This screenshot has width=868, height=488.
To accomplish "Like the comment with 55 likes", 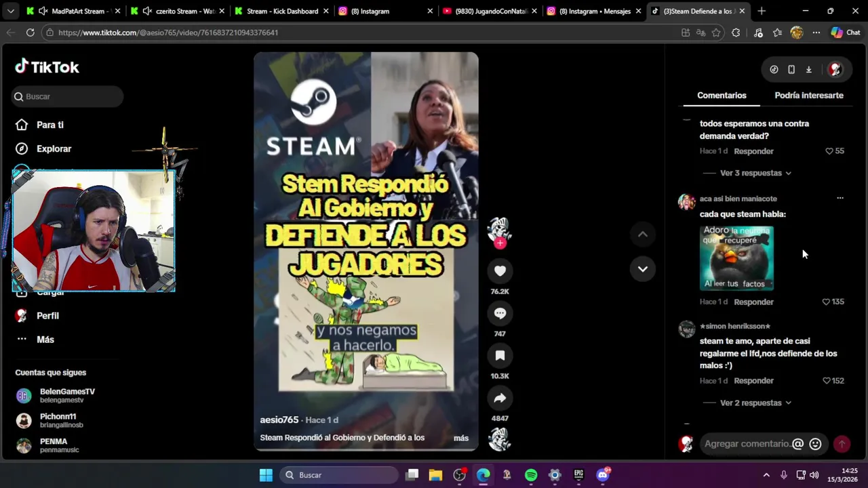I will [829, 151].
